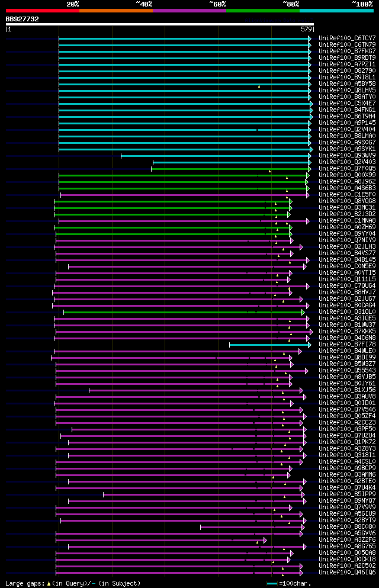
Task: Select the UniRef100_B8HVJ7 label
Action: [x=347, y=292]
